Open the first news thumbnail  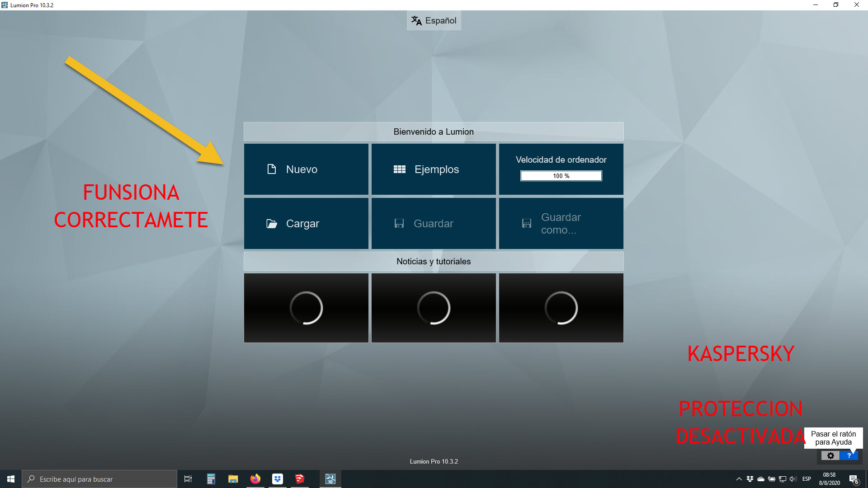306,308
